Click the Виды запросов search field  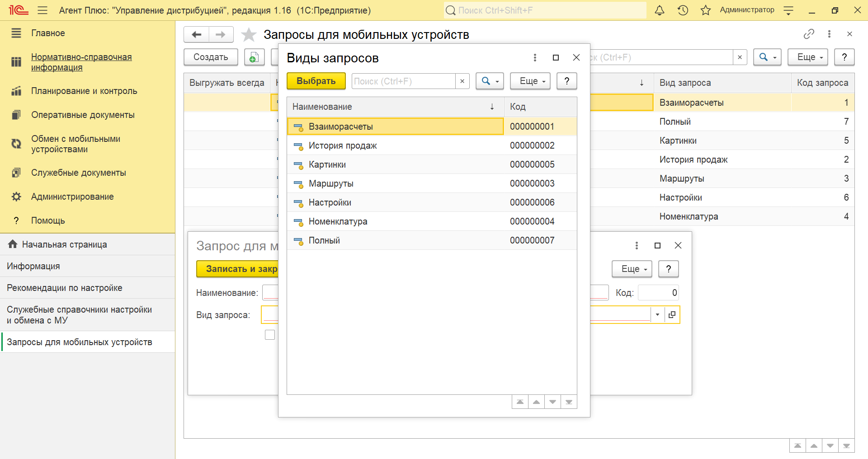click(403, 81)
